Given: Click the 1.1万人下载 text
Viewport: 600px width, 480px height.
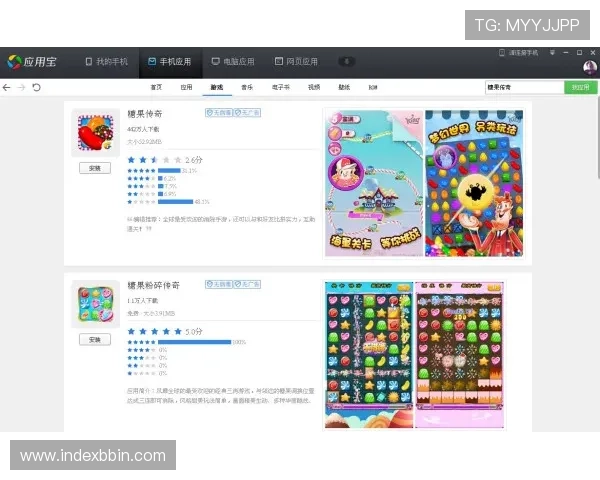Looking at the screenshot, I should click(x=142, y=300).
